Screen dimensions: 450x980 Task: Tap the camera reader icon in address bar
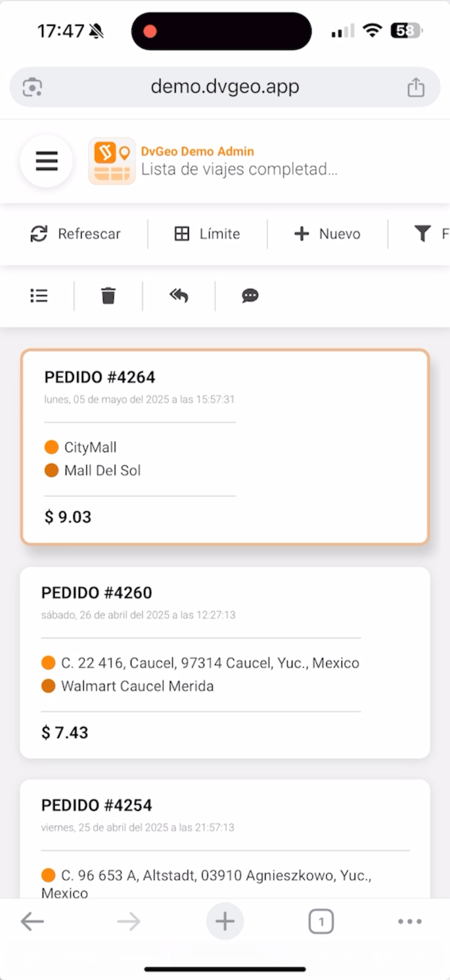coord(32,87)
